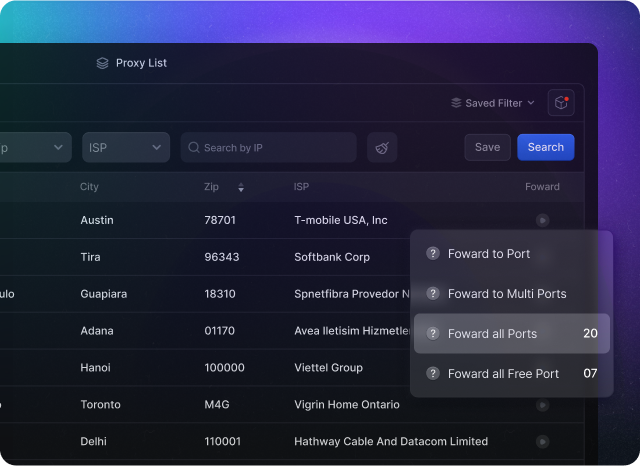The image size is (640, 466).
Task: Click the Proxy List layers icon
Action: (102, 63)
